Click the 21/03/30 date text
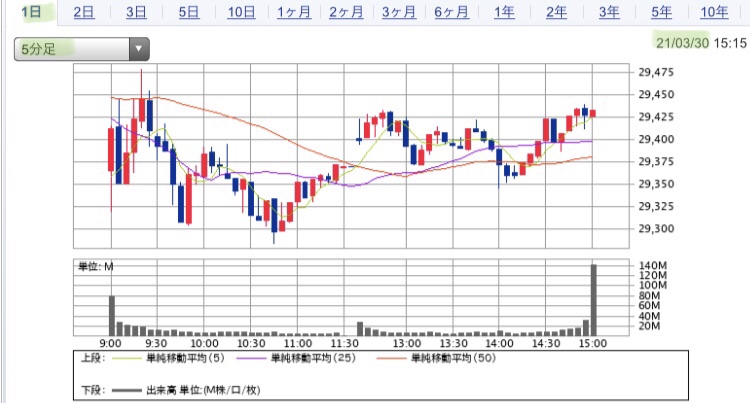 tap(682, 43)
